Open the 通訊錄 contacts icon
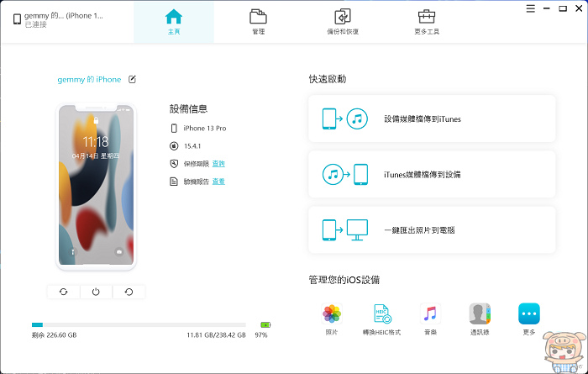Screen dimensions: 588x374 click(480, 315)
